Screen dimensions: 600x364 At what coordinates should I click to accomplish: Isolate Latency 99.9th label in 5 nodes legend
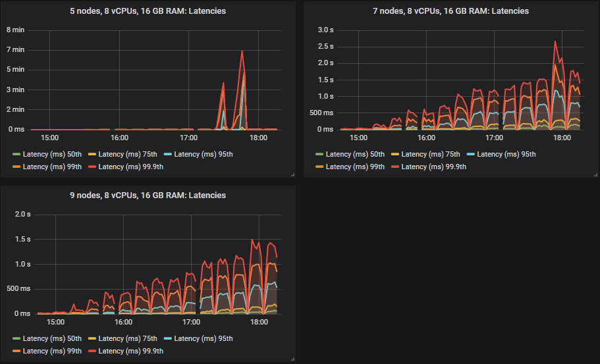pos(130,167)
